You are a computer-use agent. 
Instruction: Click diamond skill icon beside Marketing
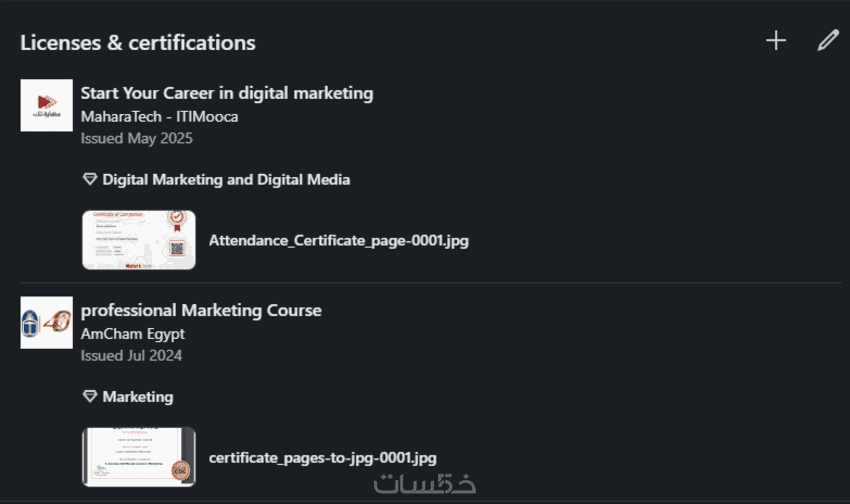point(90,397)
